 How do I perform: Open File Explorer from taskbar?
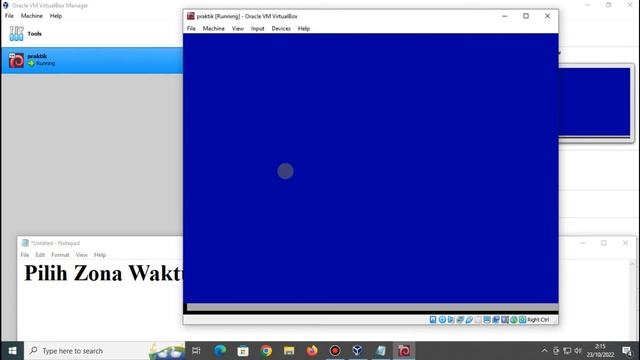tap(289, 351)
